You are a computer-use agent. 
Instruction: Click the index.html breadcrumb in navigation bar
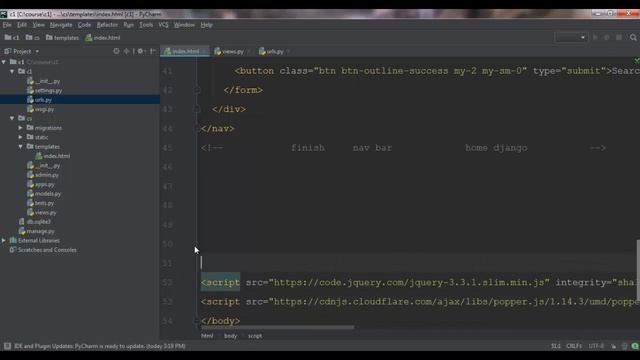[x=103, y=38]
